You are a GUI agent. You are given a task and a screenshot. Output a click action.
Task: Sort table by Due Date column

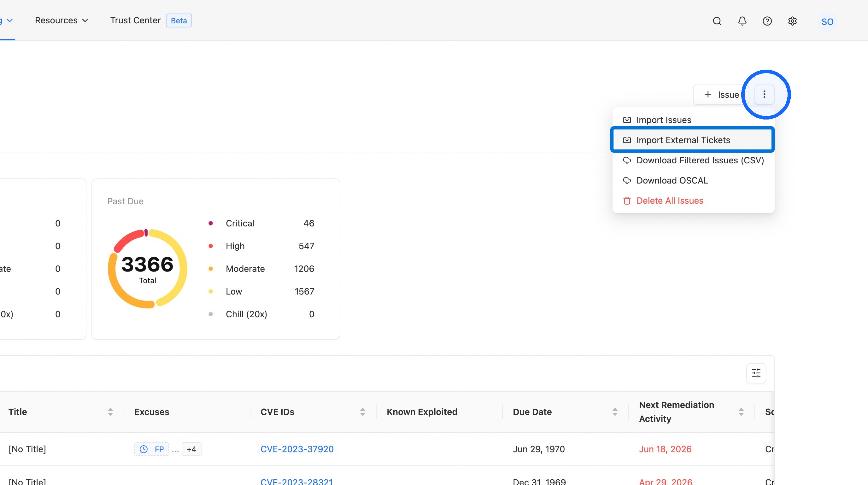(x=615, y=412)
